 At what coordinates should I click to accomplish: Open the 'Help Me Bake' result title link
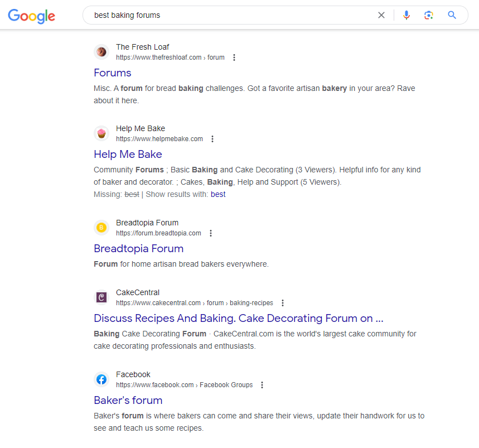pyautogui.click(x=128, y=155)
